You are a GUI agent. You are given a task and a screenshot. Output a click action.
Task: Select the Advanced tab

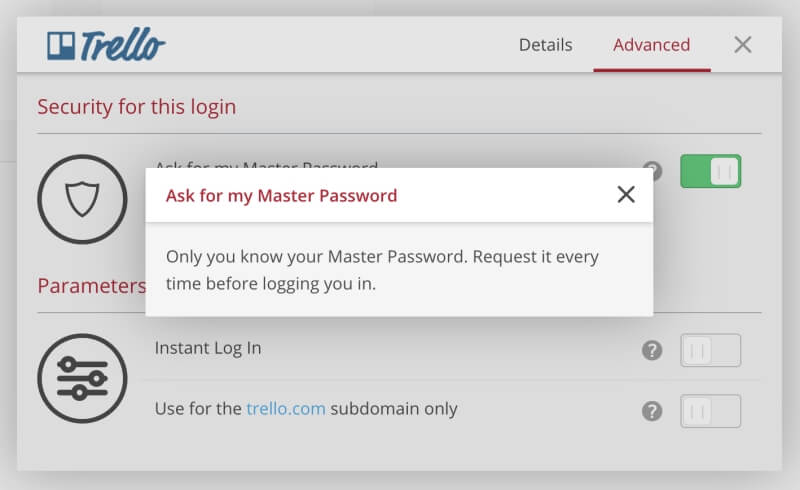[x=652, y=45]
